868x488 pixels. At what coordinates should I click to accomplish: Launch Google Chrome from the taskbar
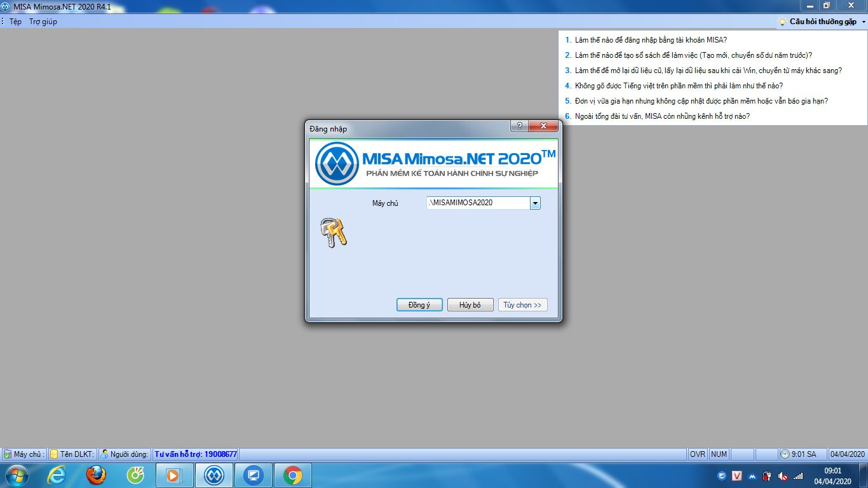[x=293, y=475]
